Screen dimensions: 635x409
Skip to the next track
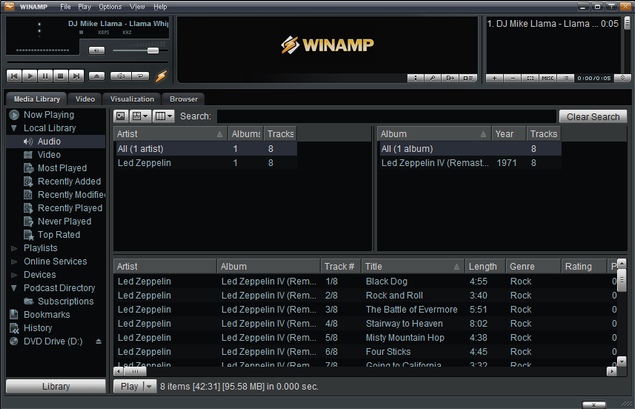click(76, 76)
